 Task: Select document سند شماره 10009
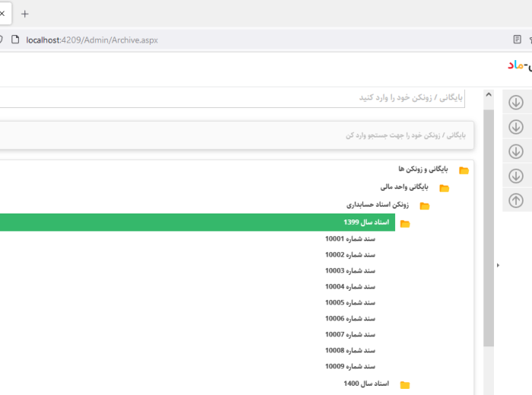click(350, 366)
